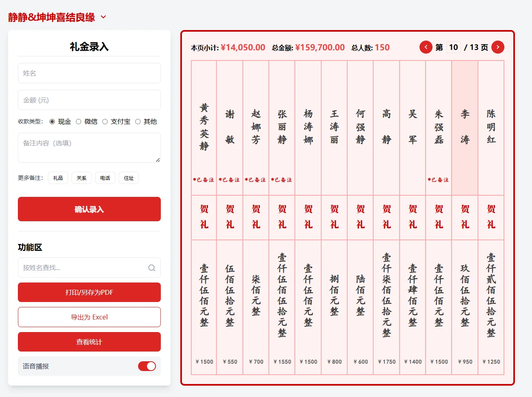The image size is (532, 397).
Task: Add a 礼品 remark tag
Action: [x=58, y=178]
